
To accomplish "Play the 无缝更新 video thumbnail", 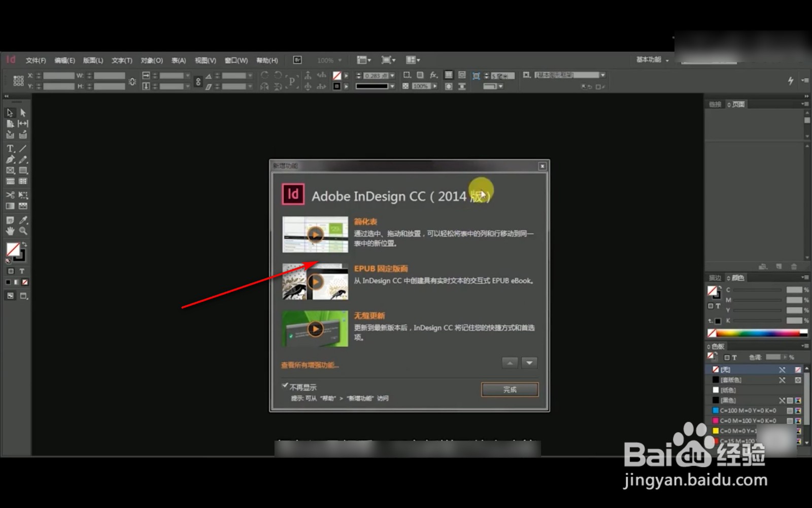I will pyautogui.click(x=315, y=329).
